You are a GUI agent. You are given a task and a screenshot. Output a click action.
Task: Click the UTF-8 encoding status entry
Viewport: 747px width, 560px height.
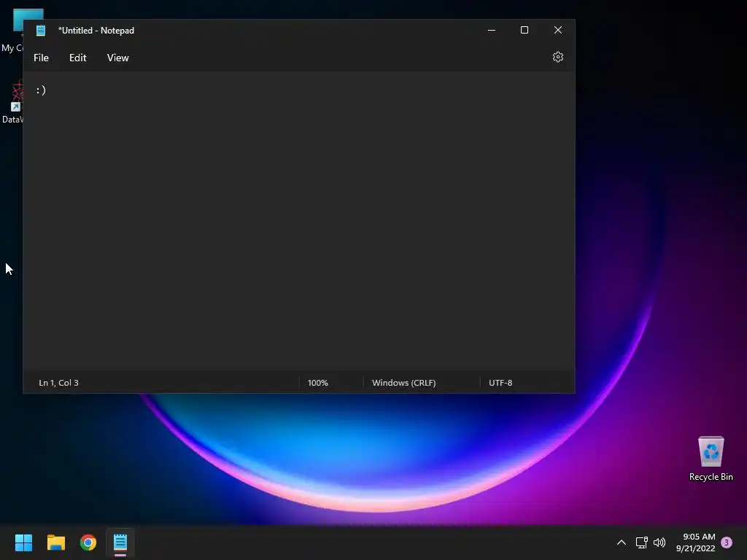pos(500,383)
